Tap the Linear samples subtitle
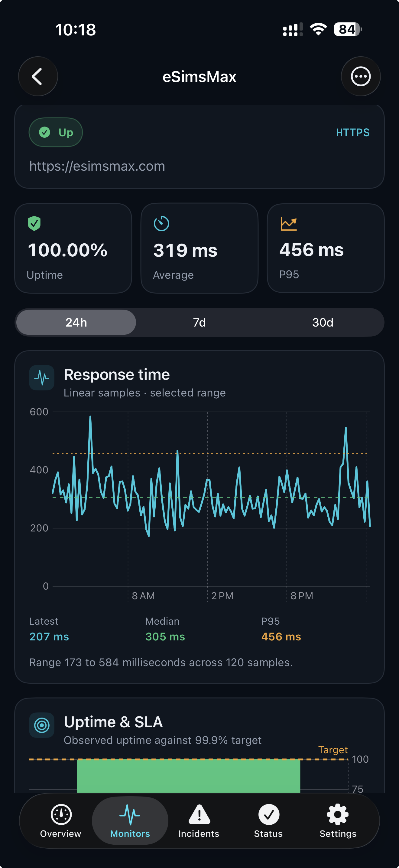The image size is (399, 868). (x=145, y=393)
